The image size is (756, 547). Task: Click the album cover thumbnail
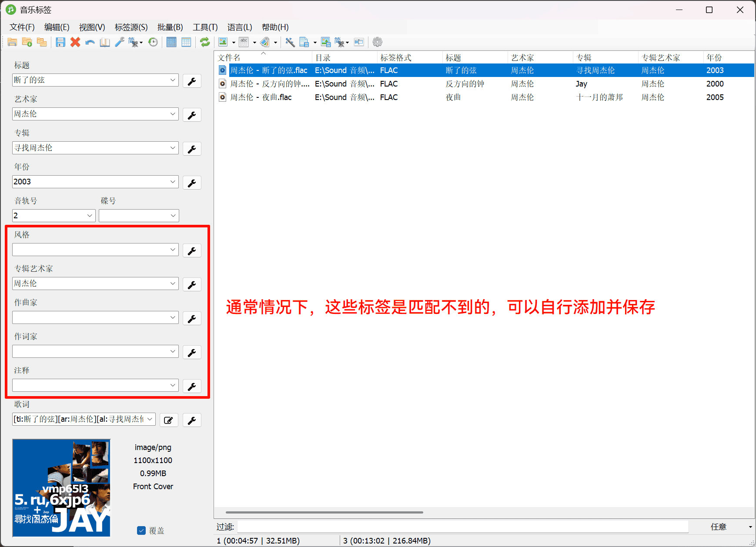(61, 487)
